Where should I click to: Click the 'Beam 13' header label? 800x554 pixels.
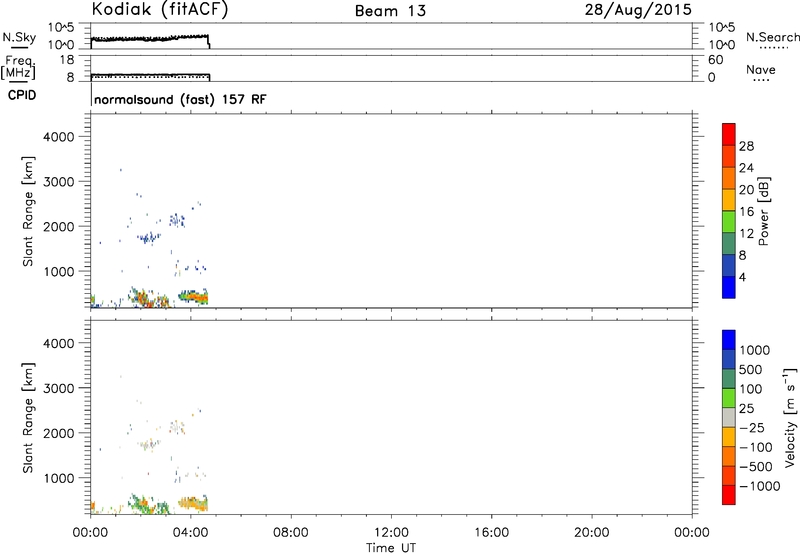pos(390,11)
